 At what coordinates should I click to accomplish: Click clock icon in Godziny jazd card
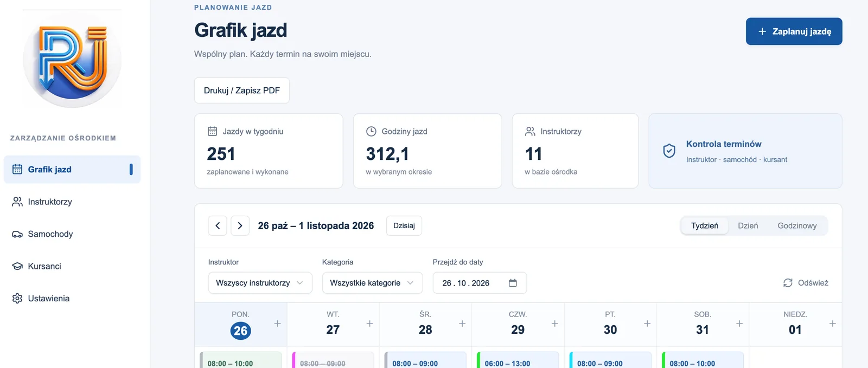371,131
